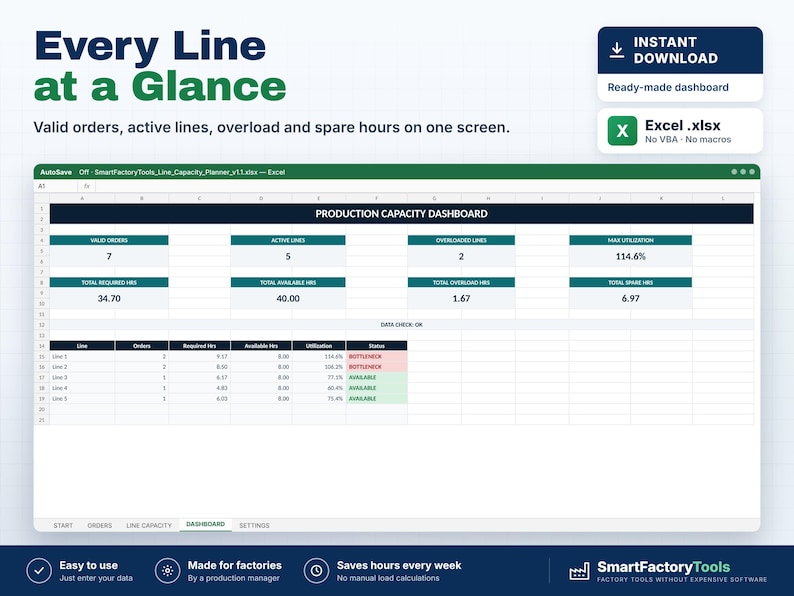
Task: Open the SETTINGS sheet tab
Action: [254, 526]
